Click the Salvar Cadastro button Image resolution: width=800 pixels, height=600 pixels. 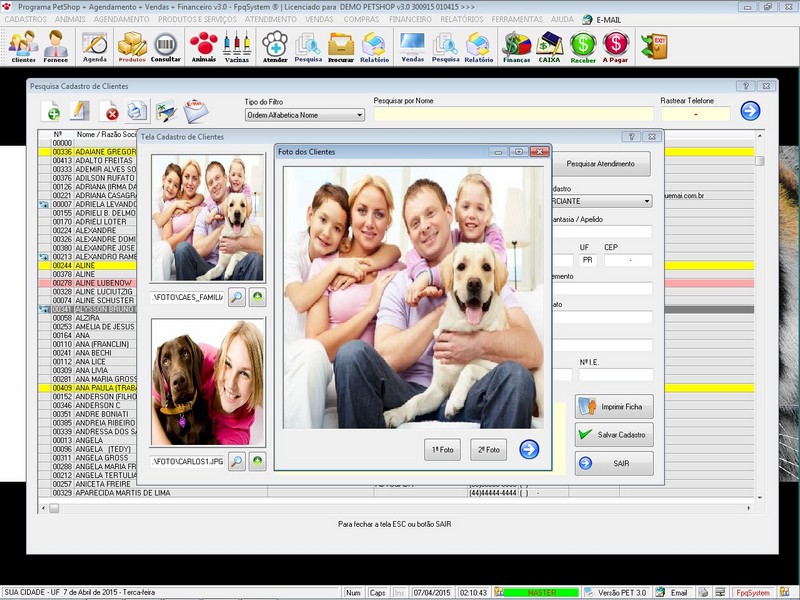coord(614,435)
